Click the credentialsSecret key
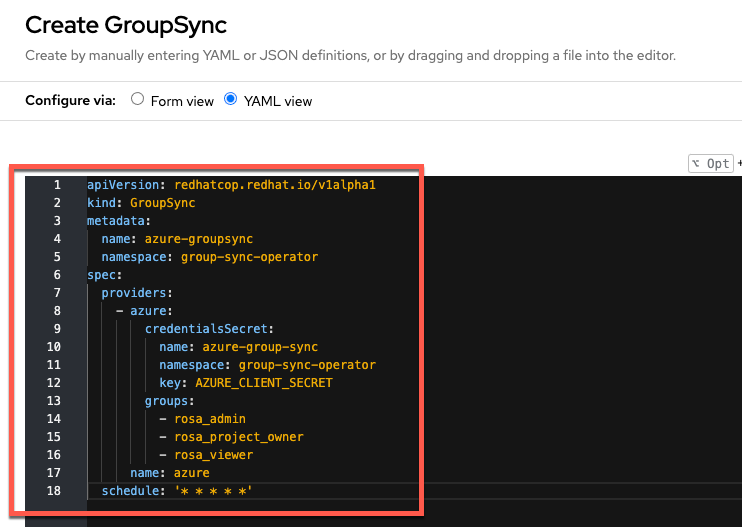Screen dimensions: 742x527 click(206, 329)
